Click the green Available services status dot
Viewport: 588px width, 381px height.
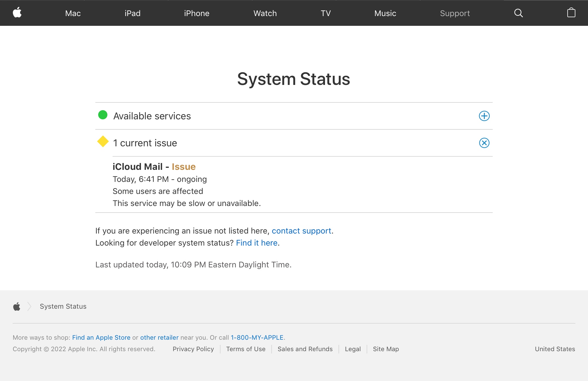point(103,115)
